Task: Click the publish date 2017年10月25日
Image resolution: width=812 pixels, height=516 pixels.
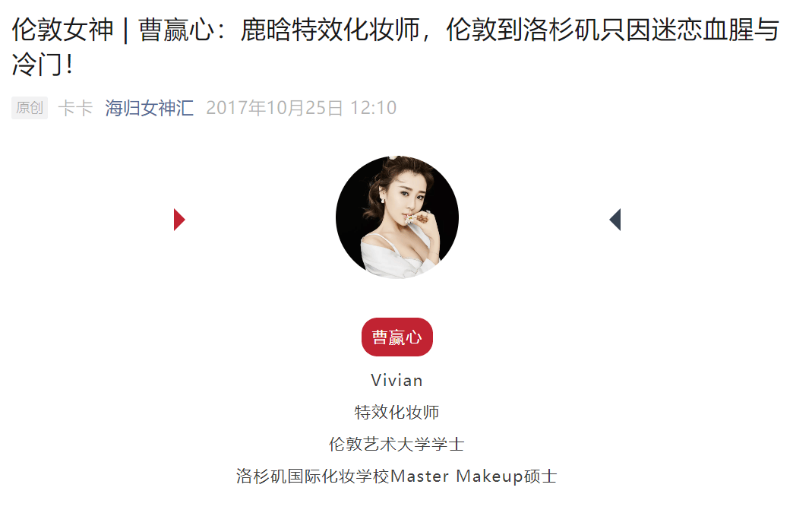Action: [274, 108]
